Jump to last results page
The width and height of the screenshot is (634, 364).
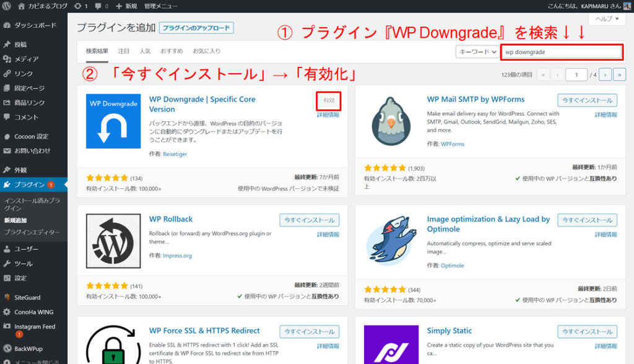619,75
